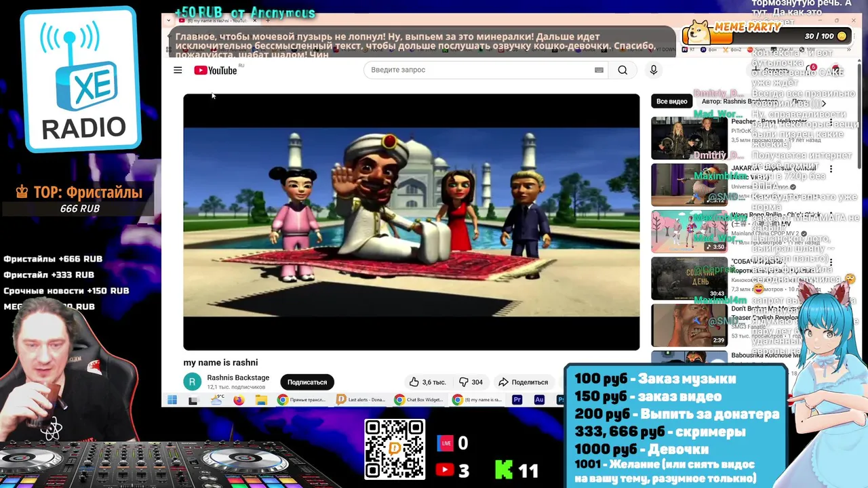This screenshot has width=868, height=488.
Task: Click the magnifier search button
Action: pos(623,70)
